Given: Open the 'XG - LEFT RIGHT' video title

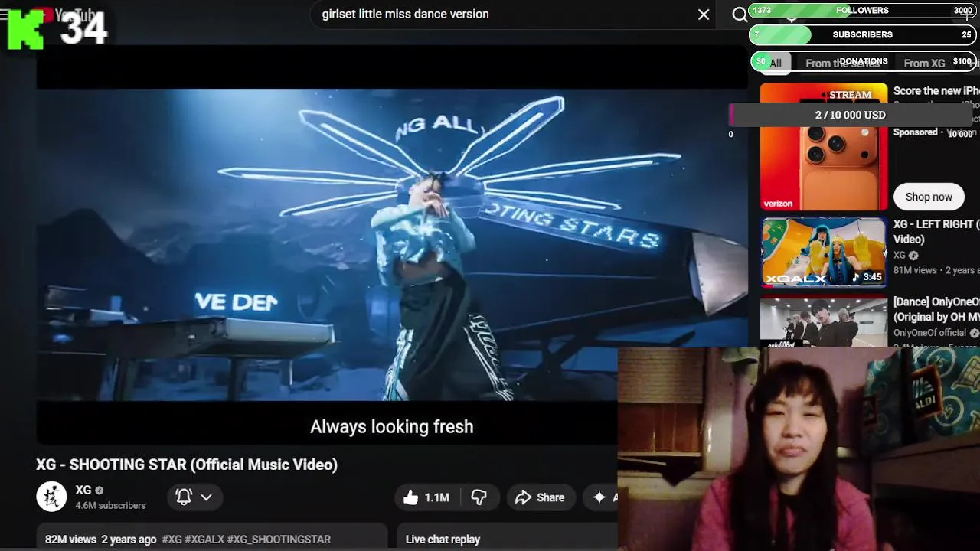Looking at the screenshot, I should (x=936, y=231).
